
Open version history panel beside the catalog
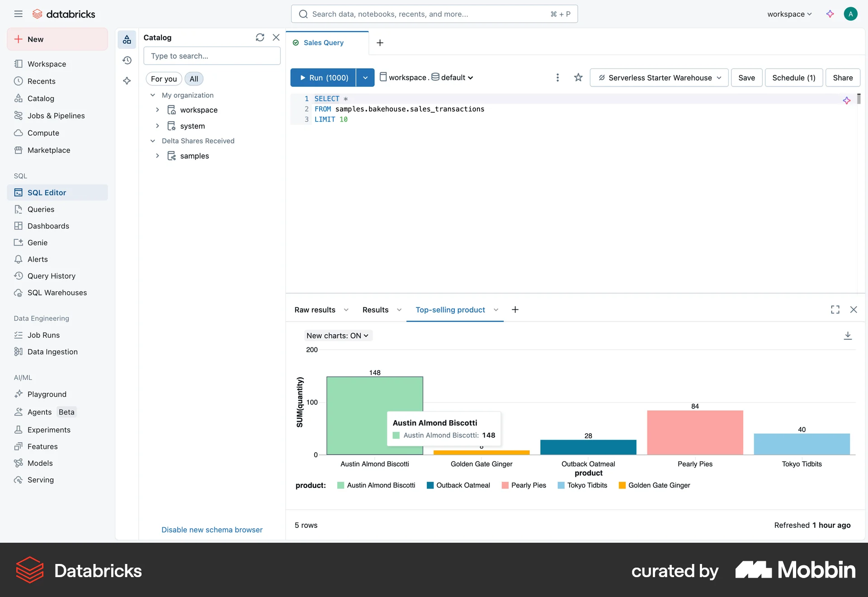tap(127, 60)
